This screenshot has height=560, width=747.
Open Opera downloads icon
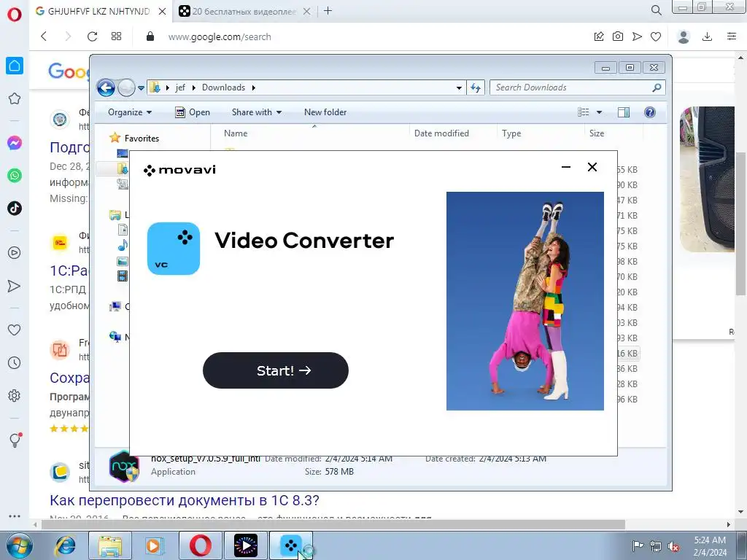(708, 36)
